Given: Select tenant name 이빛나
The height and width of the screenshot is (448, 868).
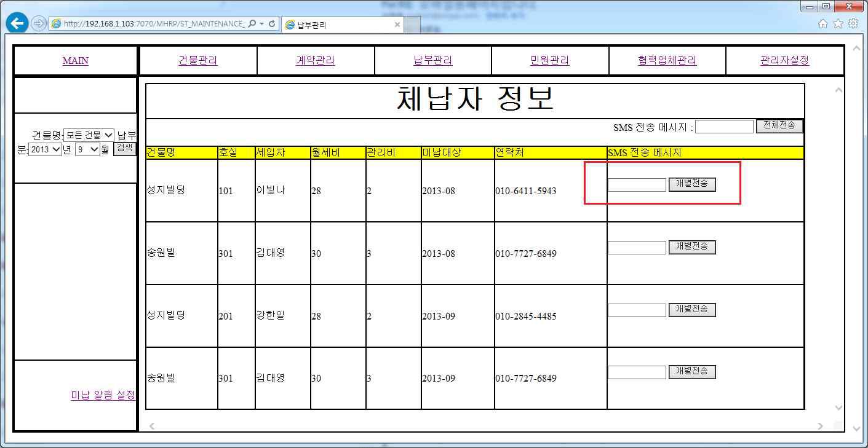Looking at the screenshot, I should click(271, 191).
